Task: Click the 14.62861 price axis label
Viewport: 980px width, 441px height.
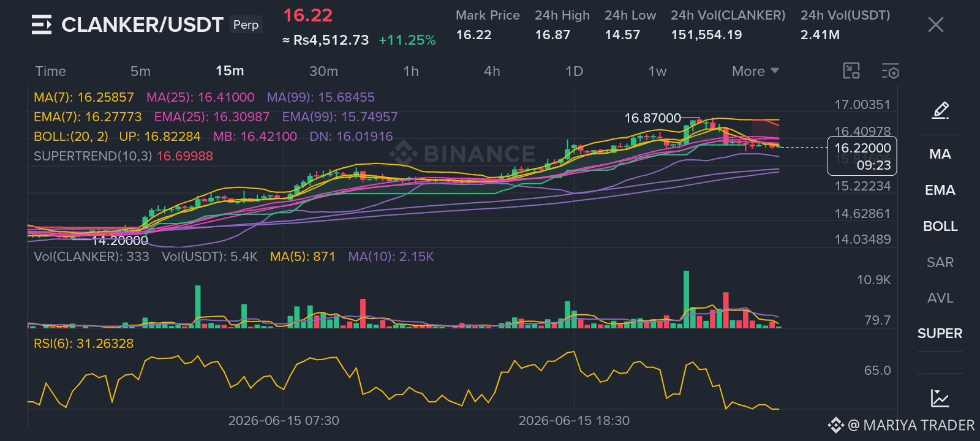Action: tap(862, 214)
